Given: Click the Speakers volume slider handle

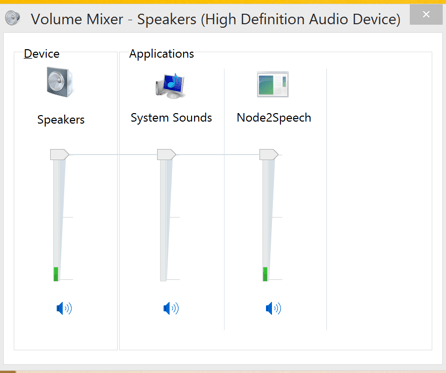Looking at the screenshot, I should click(59, 154).
